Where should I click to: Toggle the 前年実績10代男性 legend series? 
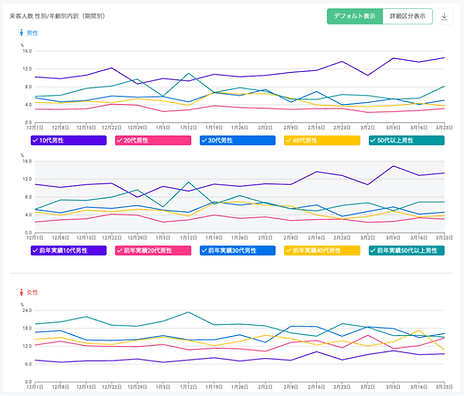coord(69,250)
